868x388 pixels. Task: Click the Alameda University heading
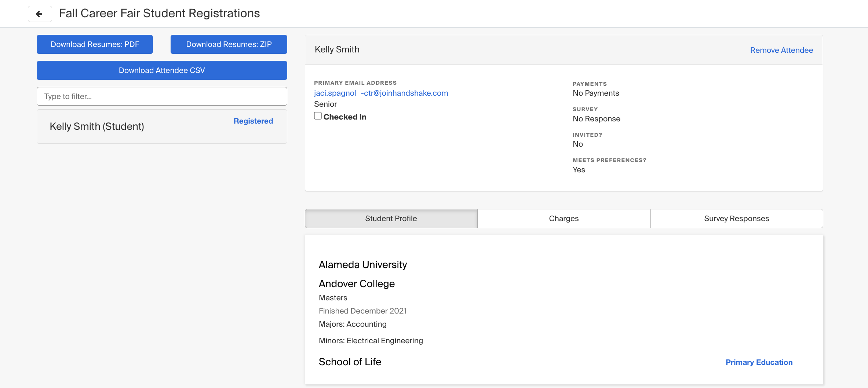point(362,265)
